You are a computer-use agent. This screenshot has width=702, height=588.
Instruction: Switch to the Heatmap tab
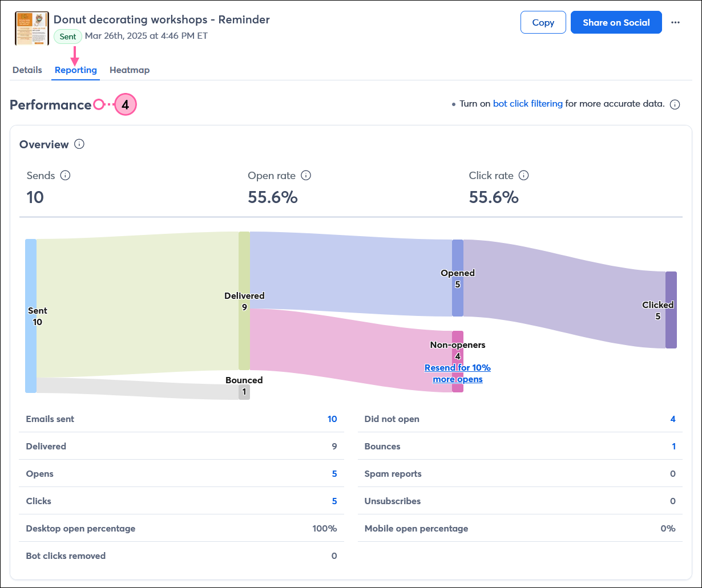tap(130, 70)
